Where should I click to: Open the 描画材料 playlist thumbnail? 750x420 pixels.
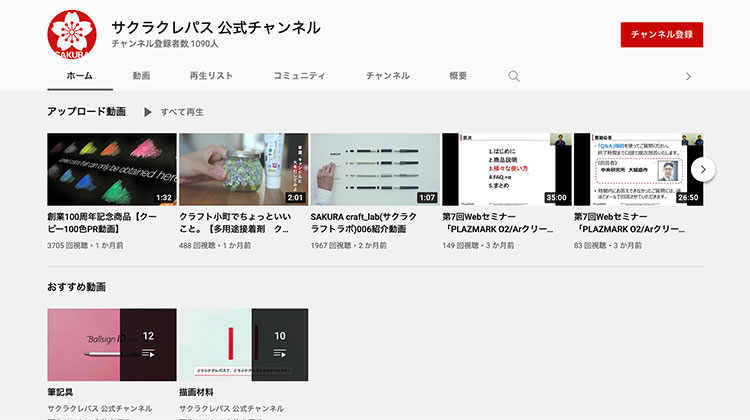243,344
